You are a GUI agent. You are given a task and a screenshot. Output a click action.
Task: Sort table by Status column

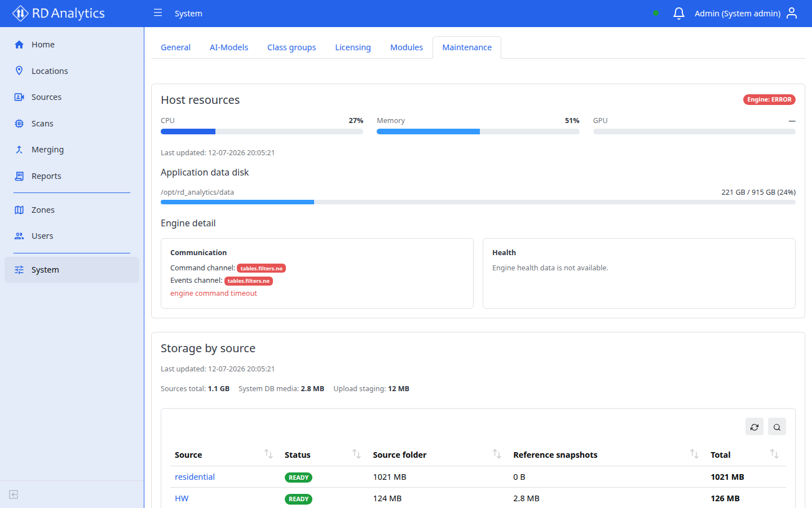pos(356,454)
